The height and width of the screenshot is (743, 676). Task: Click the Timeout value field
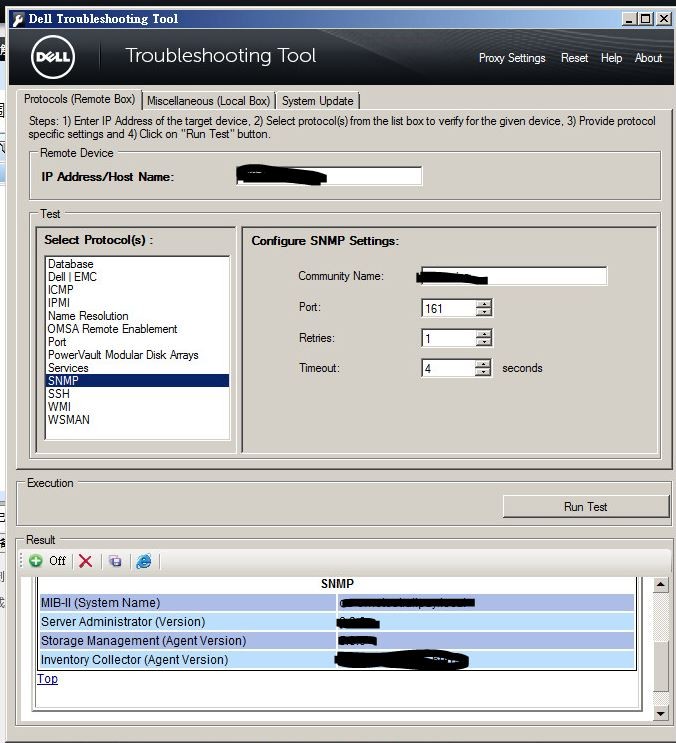(x=448, y=368)
